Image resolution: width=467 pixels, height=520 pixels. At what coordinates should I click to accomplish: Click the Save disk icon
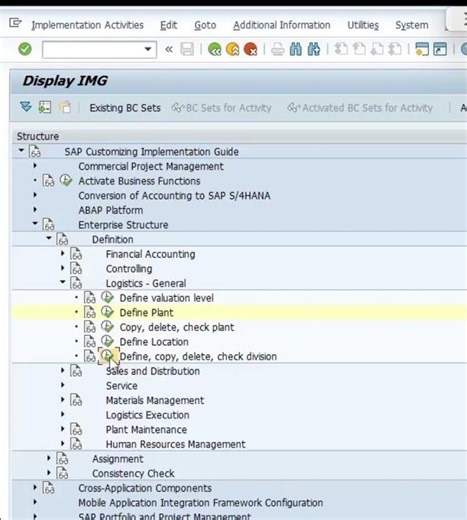pyautogui.click(x=187, y=49)
